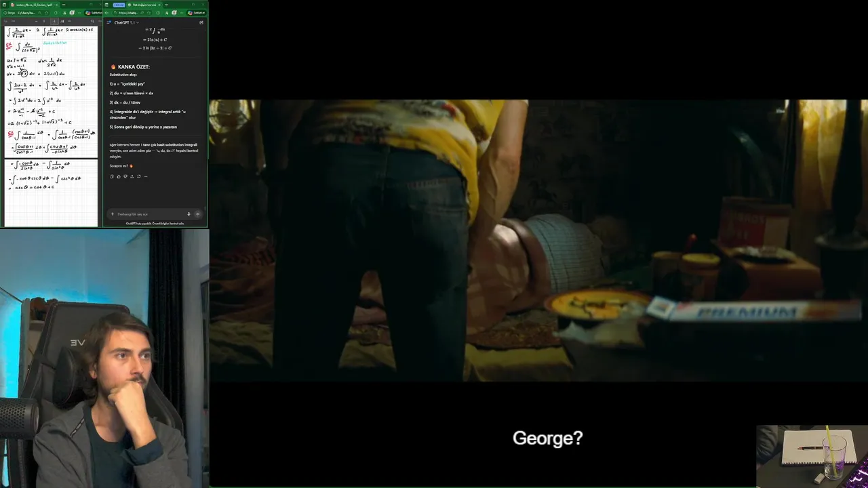Open the PDF table of contents icon
This screenshot has width=868, height=488.
click(x=6, y=21)
